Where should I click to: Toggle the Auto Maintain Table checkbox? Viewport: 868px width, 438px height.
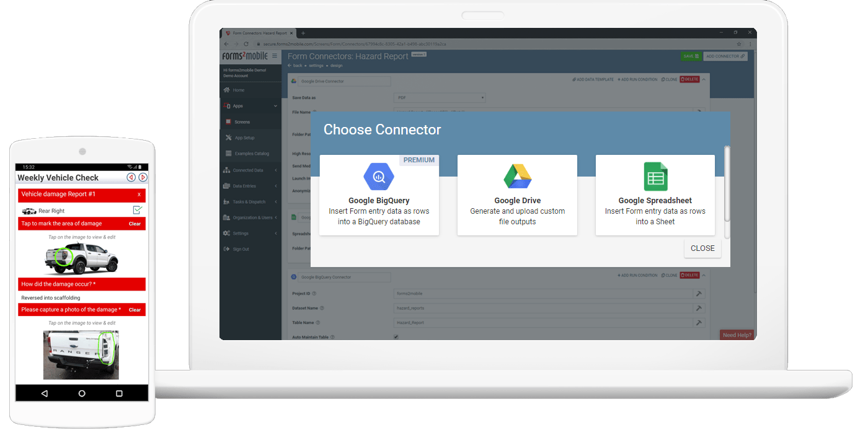(396, 337)
